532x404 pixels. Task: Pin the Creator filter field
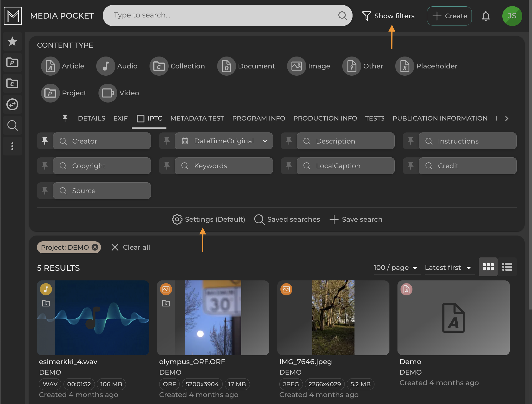coord(45,141)
